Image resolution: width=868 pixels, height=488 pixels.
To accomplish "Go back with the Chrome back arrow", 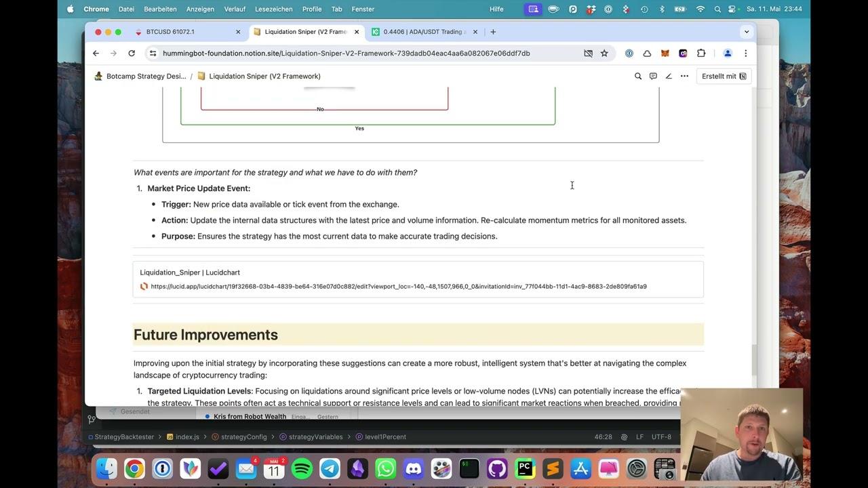I will pyautogui.click(x=96, y=53).
